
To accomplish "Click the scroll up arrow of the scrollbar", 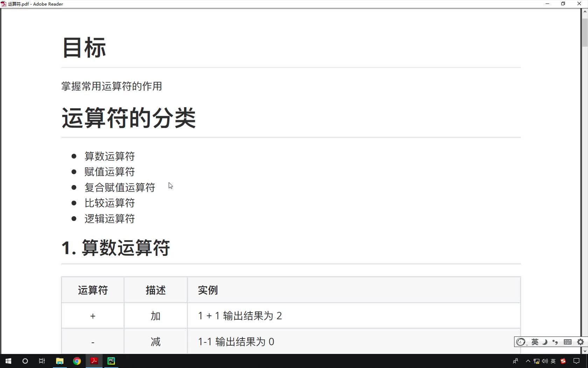I will (585, 12).
